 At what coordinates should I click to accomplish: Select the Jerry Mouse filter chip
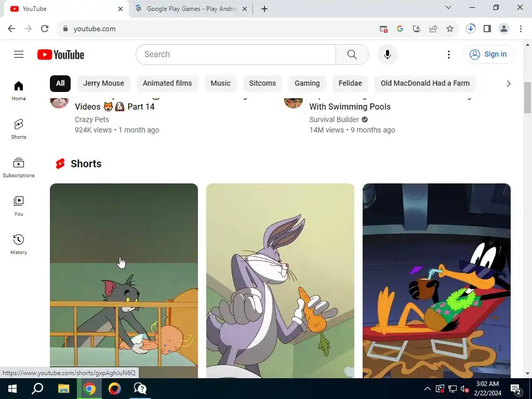tap(103, 84)
